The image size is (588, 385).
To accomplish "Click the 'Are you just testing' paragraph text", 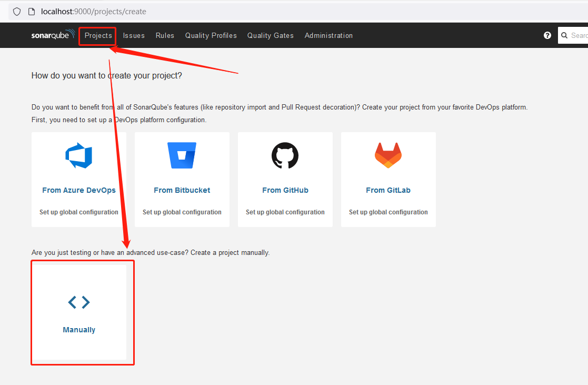I will click(151, 252).
